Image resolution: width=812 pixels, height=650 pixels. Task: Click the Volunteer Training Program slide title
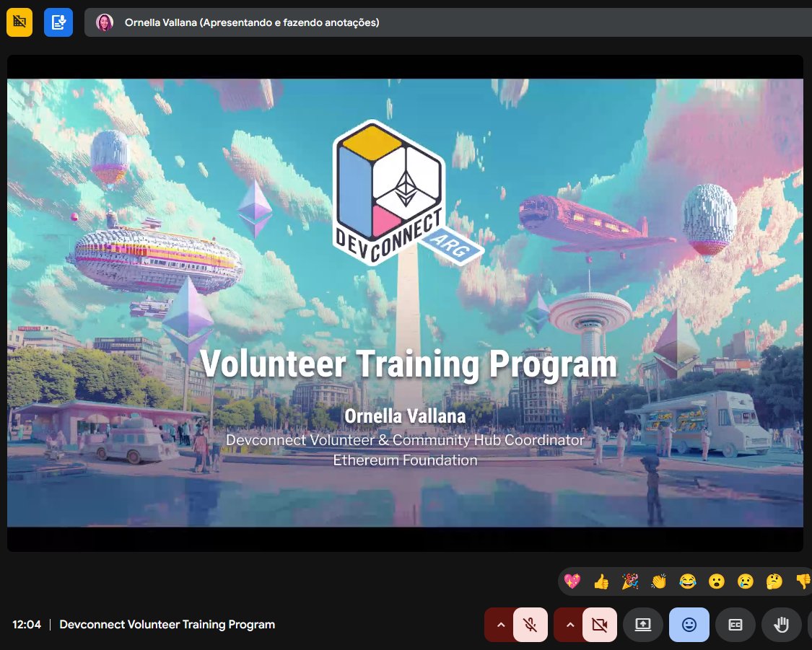click(409, 364)
